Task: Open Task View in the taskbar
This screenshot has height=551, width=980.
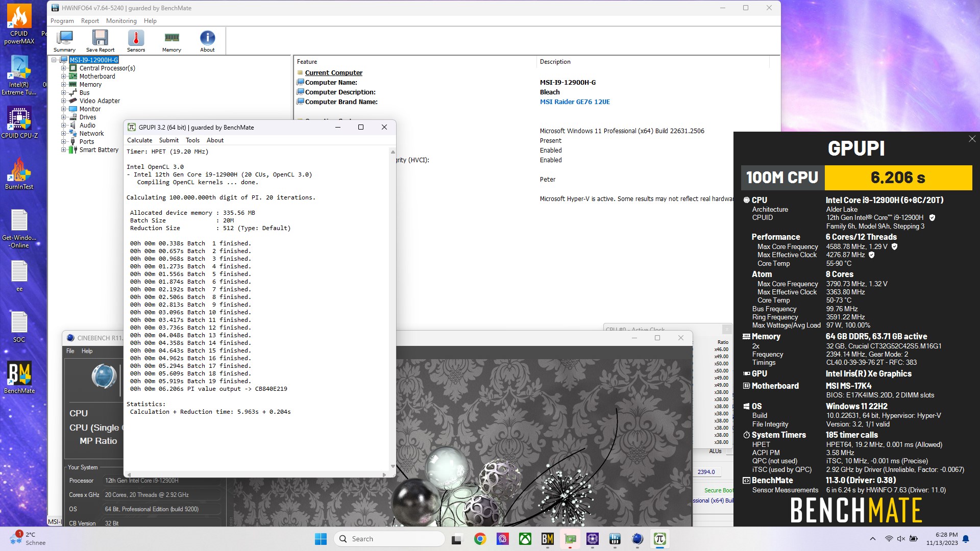Action: click(457, 539)
